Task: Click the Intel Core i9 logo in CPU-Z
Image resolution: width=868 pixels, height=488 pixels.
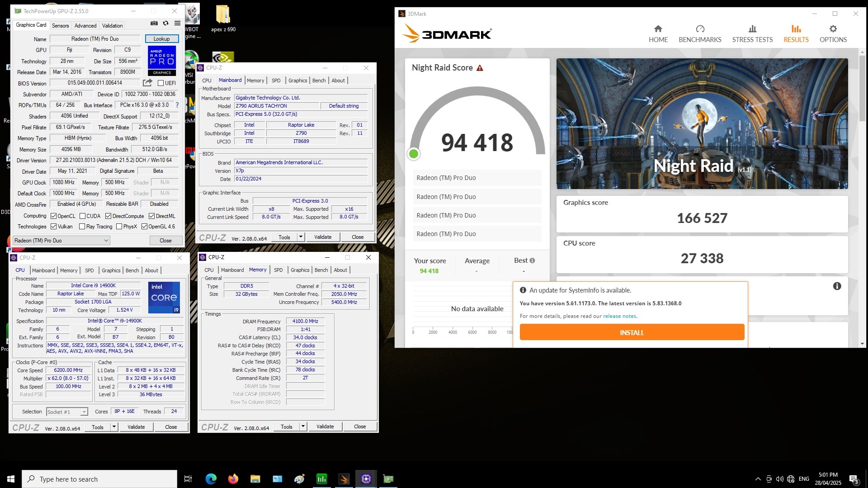Action: [164, 297]
